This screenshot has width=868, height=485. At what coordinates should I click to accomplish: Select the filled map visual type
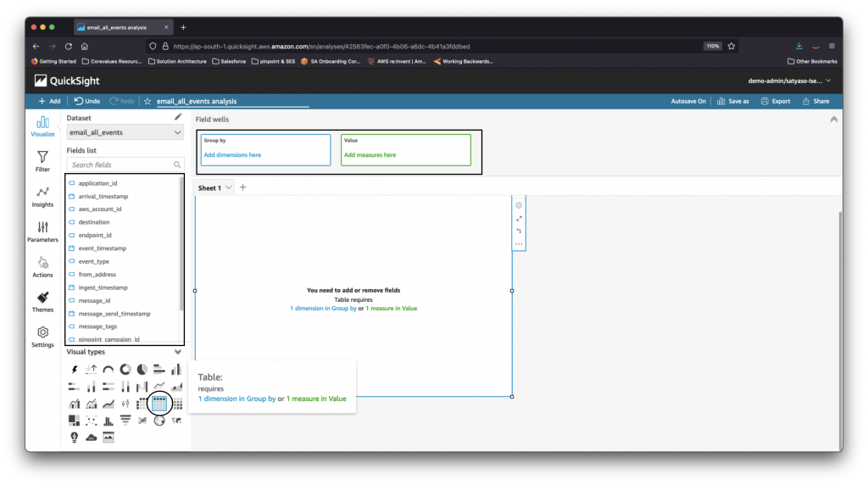[176, 421]
